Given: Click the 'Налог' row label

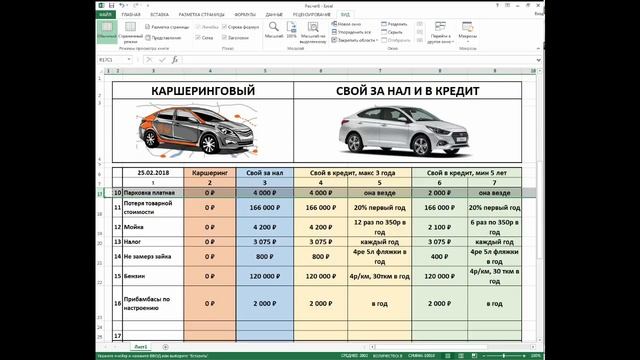Looking at the screenshot, I should click(x=132, y=242).
